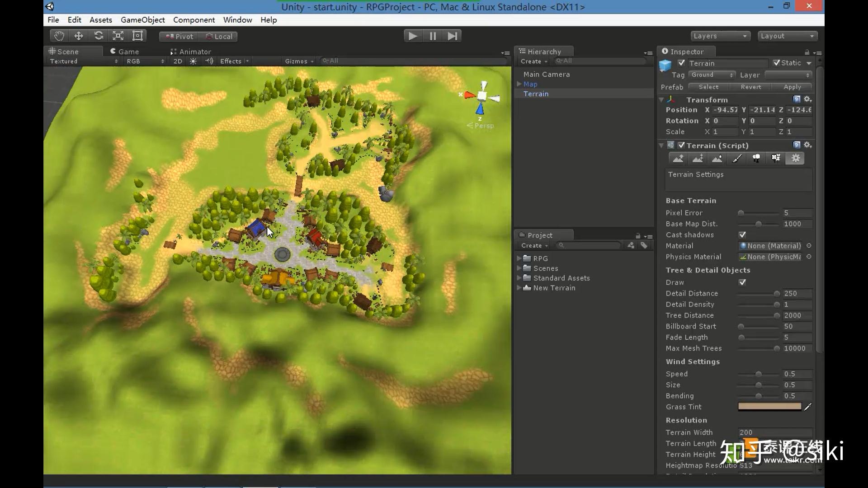Choose the Raise/Lower Terrain tool
The height and width of the screenshot is (488, 868).
pos(678,159)
